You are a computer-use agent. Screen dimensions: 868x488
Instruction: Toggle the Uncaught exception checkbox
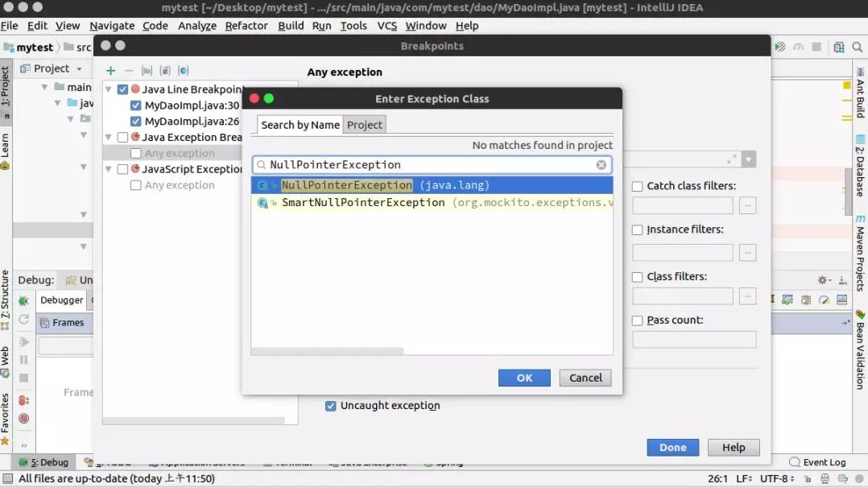click(330, 406)
